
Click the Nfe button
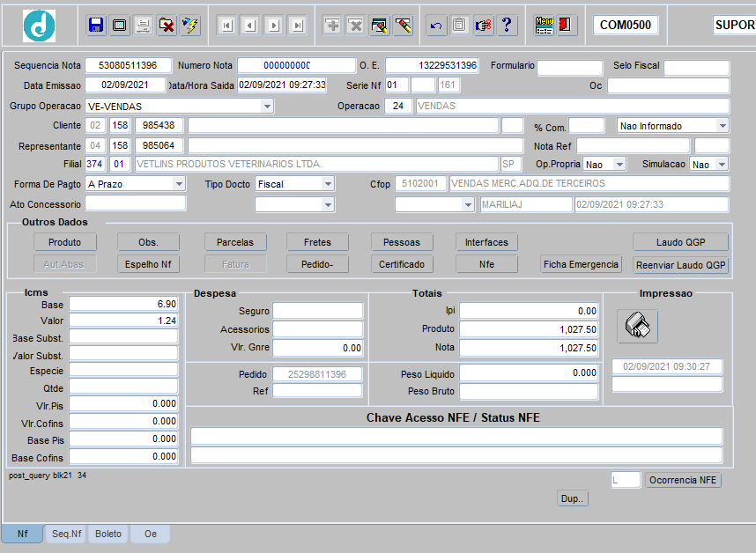click(486, 264)
